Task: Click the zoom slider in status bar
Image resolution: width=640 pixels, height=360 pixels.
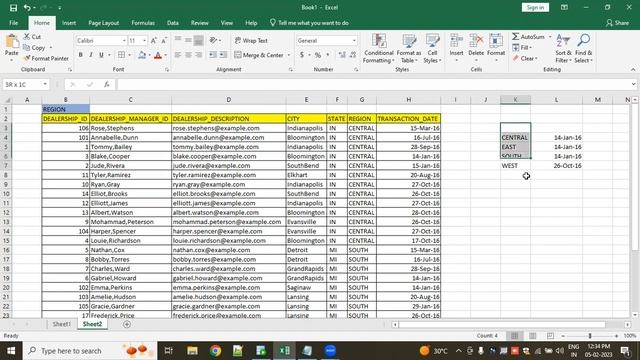Action: click(x=589, y=336)
